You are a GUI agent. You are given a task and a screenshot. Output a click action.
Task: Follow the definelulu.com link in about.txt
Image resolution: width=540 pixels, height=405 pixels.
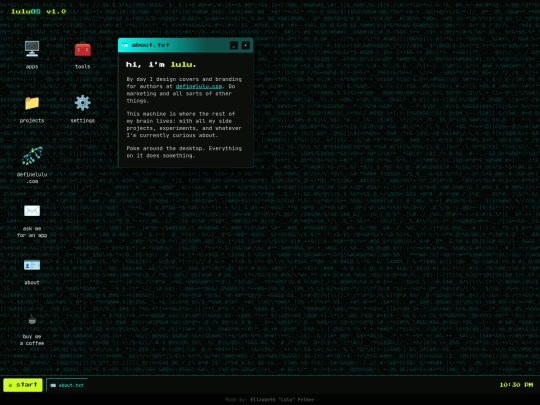[x=199, y=86]
